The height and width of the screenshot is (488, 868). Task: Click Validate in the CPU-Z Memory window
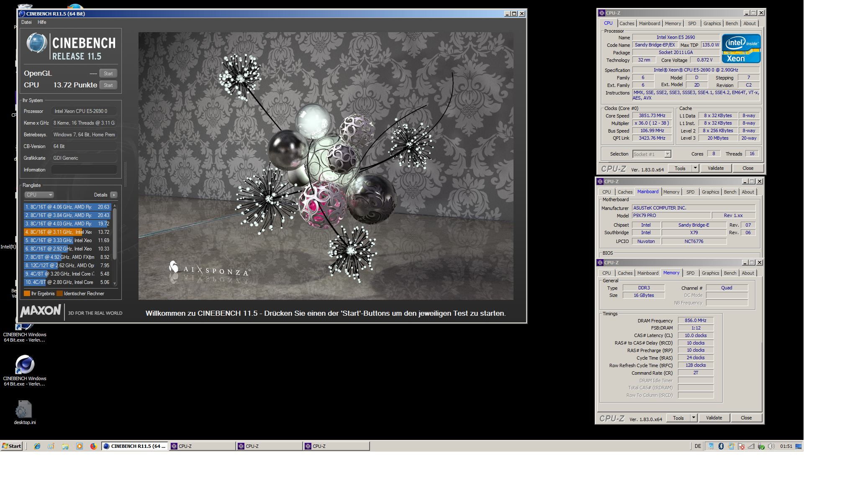[x=714, y=418]
